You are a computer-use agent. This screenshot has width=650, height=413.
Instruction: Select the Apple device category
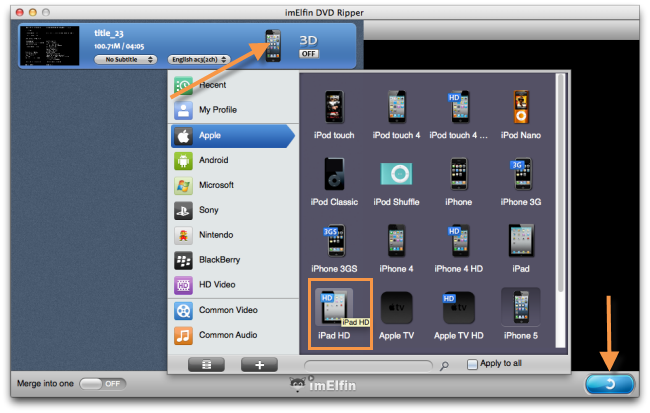pyautogui.click(x=232, y=136)
